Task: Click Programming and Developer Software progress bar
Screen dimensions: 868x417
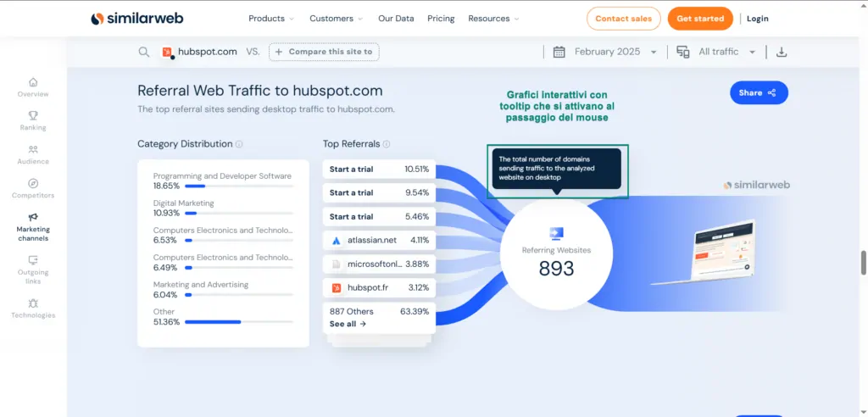Action: 238,186
